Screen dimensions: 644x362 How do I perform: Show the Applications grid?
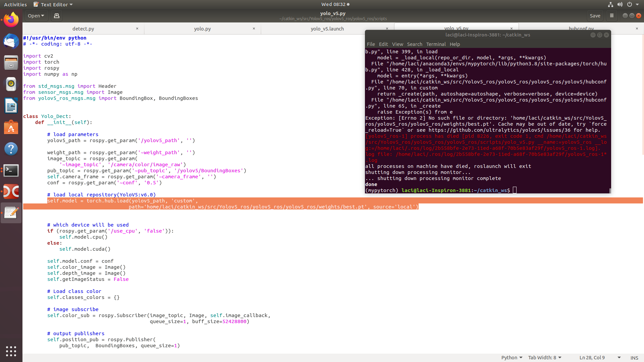11,351
